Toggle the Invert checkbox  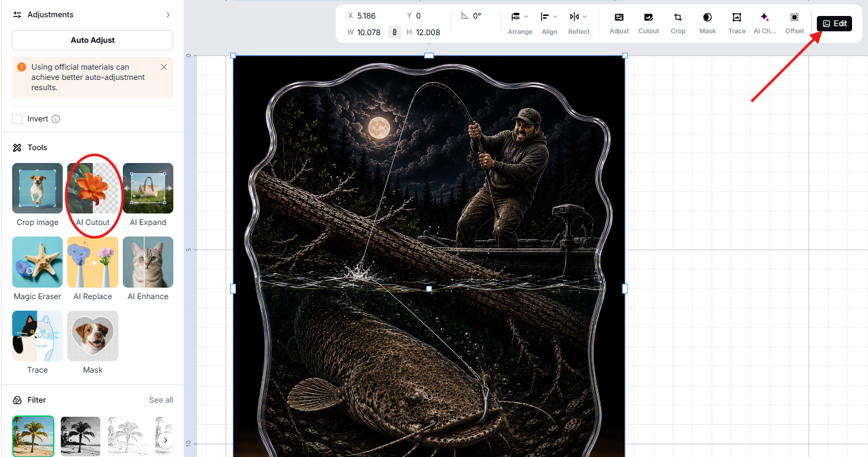(17, 119)
